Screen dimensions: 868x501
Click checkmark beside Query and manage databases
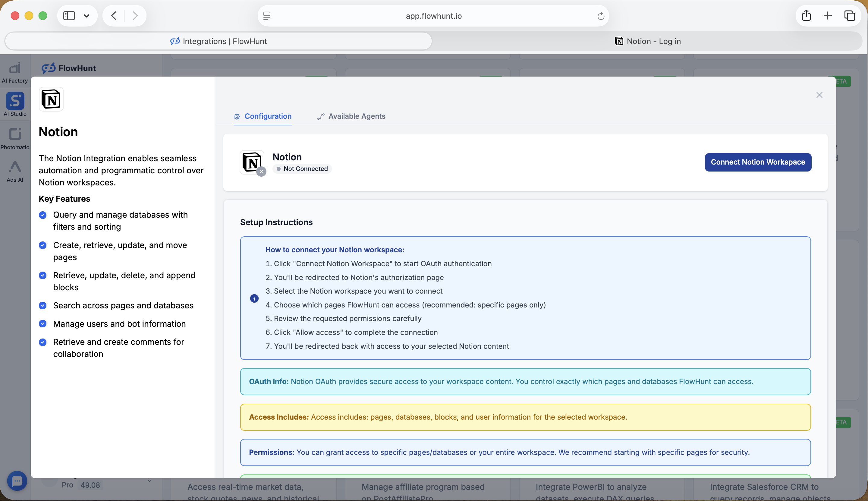(x=43, y=215)
